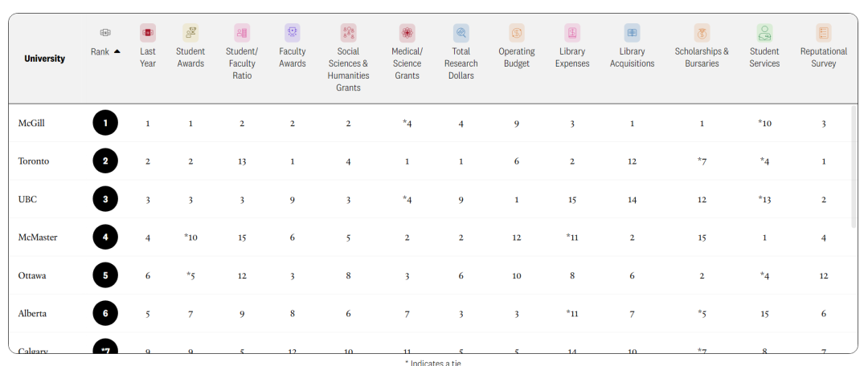Image resolution: width=868 pixels, height=366 pixels.
Task: Click Alberta's Library Expenses value *11
Action: click(572, 314)
